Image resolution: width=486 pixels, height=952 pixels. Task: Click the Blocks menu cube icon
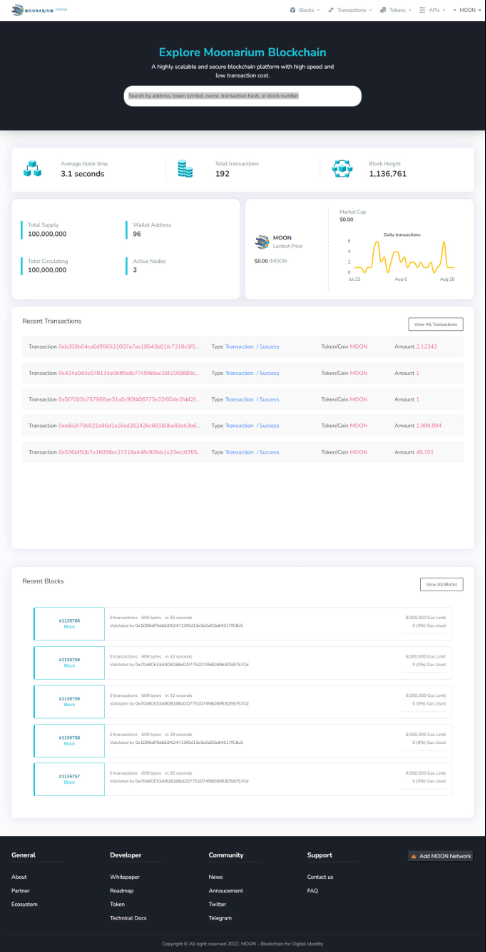point(292,10)
